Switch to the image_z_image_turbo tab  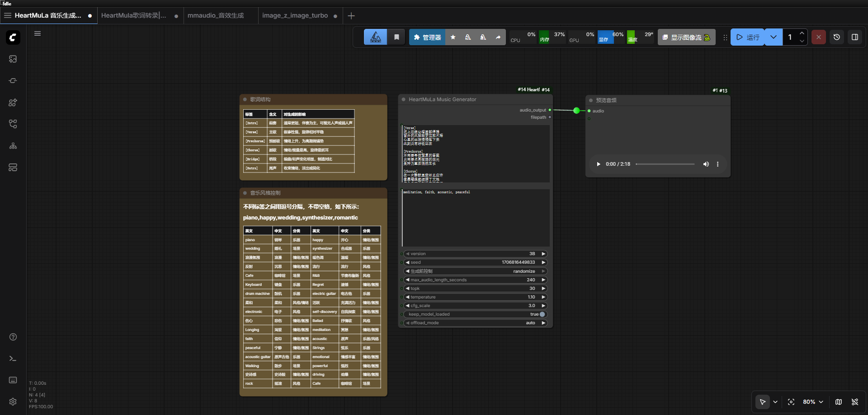[295, 15]
